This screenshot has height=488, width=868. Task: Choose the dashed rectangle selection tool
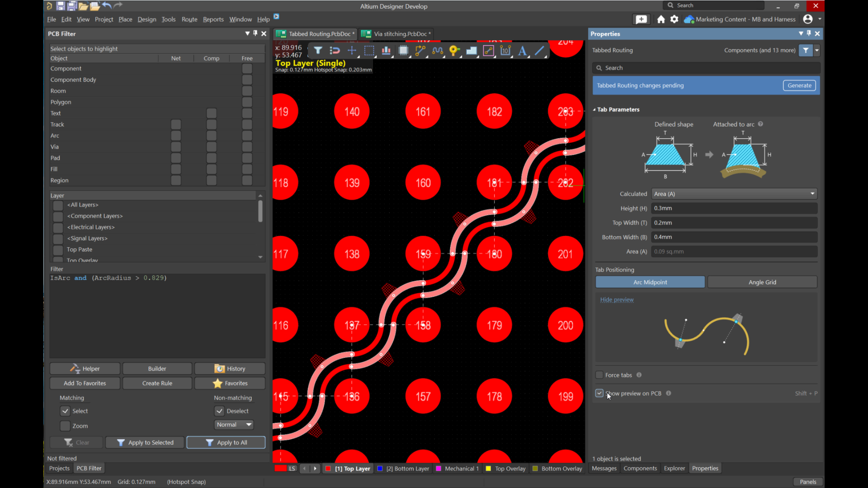coord(369,51)
